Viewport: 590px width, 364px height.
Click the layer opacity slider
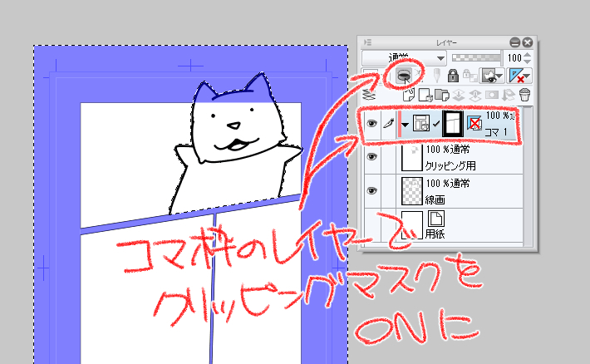click(476, 57)
